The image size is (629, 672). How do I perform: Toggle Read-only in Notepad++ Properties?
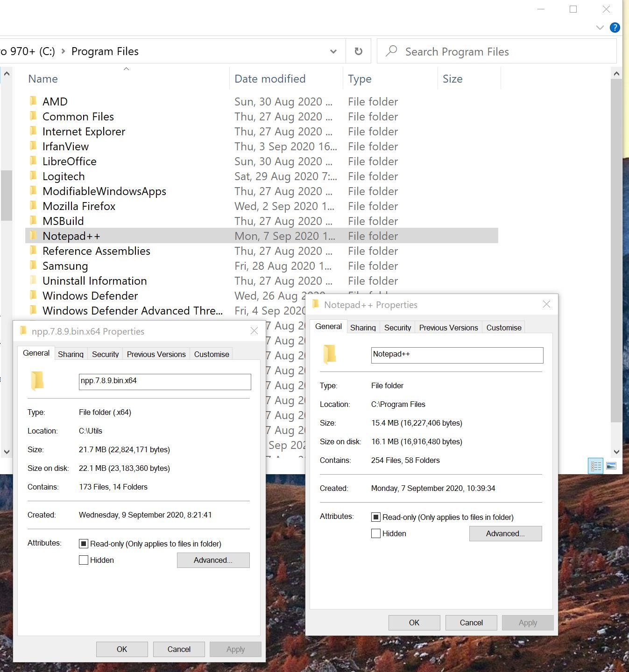click(x=375, y=517)
